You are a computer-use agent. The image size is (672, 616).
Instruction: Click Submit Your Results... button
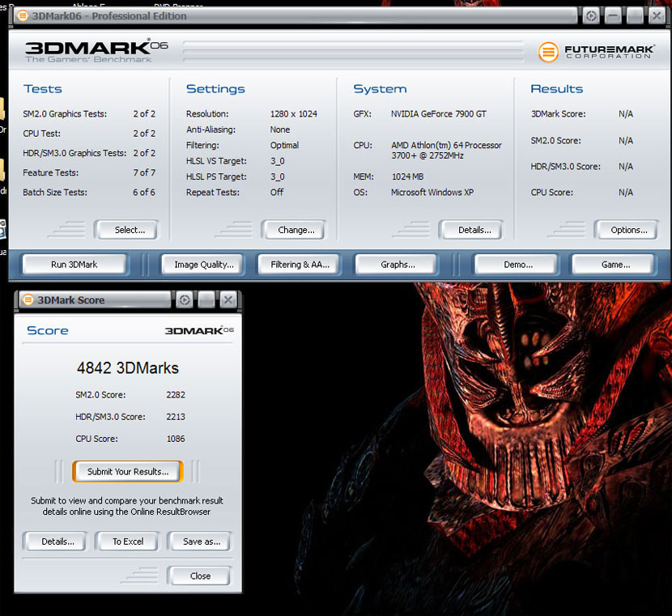[x=128, y=472]
